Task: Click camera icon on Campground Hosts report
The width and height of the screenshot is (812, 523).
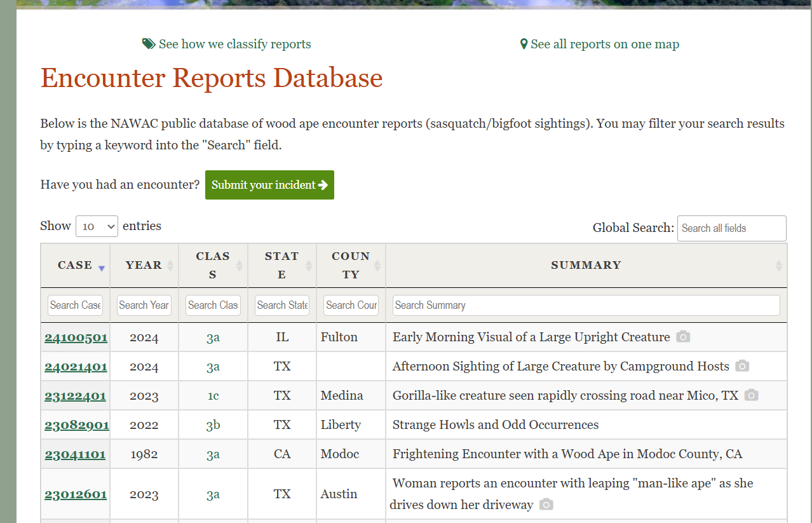Action: pyautogui.click(x=742, y=366)
